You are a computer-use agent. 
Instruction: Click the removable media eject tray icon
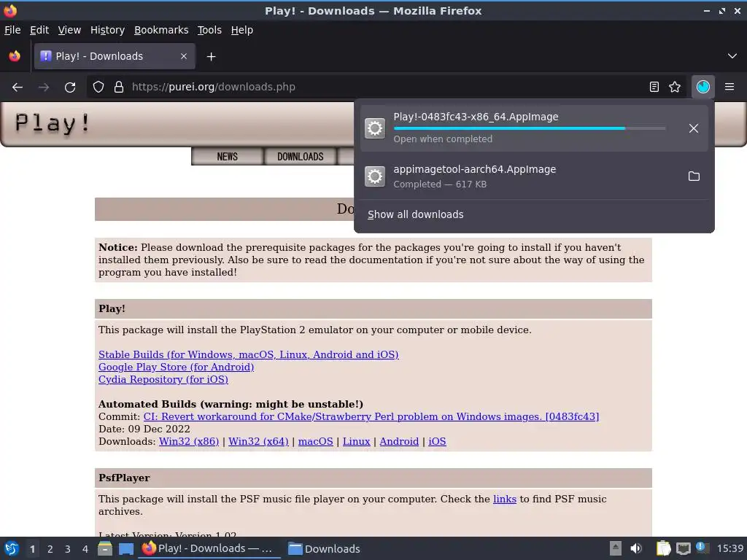tap(616, 548)
